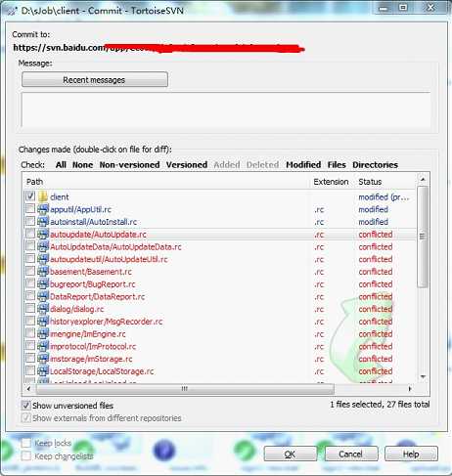Click vertical scrollbar up arrow
The height and width of the screenshot is (476, 452).
click(423, 179)
